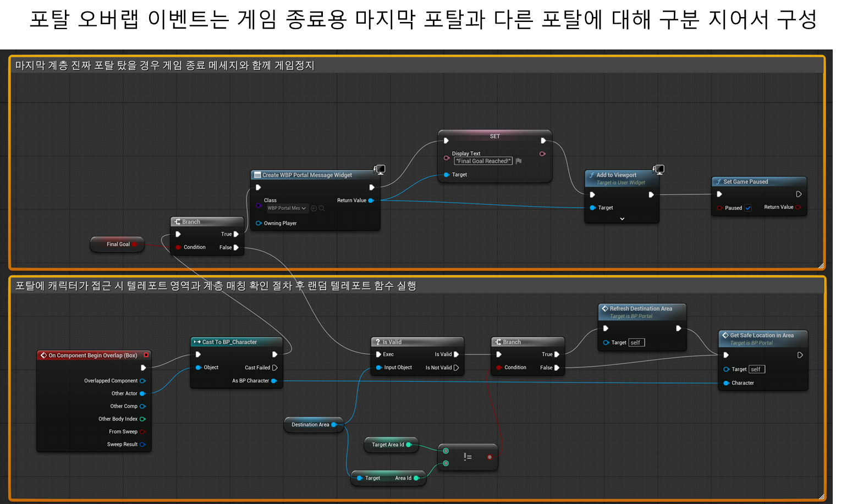Click the self Target field on Get Safe Location in Area

point(757,369)
